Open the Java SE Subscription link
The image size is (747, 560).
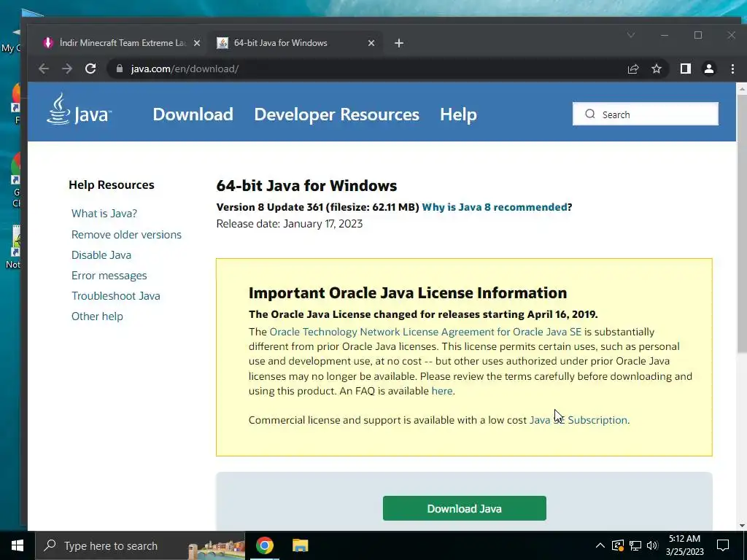click(578, 420)
